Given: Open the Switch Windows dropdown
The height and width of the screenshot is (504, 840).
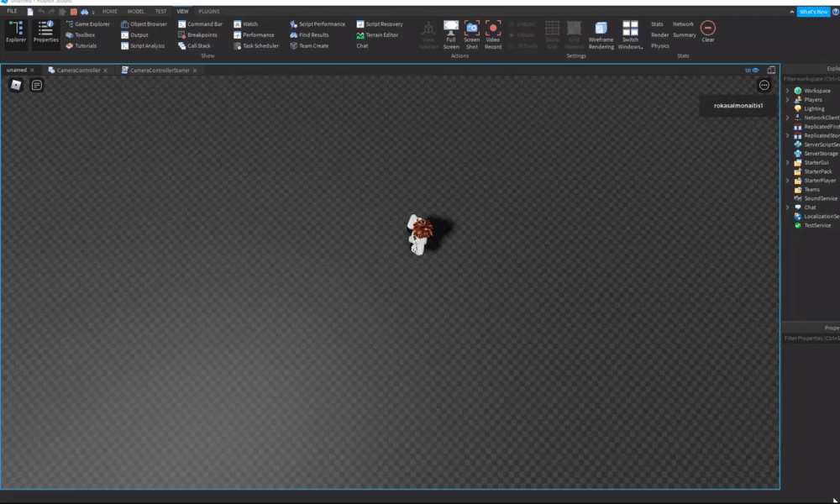Looking at the screenshot, I should tap(630, 34).
